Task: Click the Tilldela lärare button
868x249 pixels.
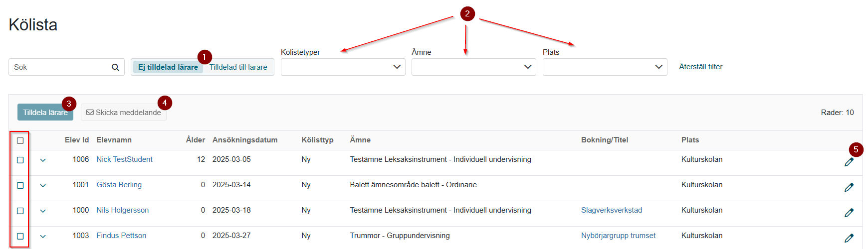Action: tap(45, 112)
